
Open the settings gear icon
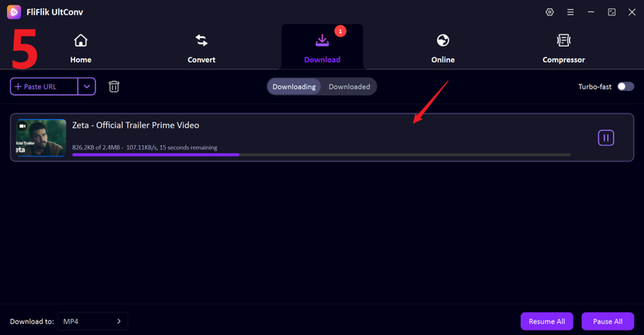pos(550,12)
